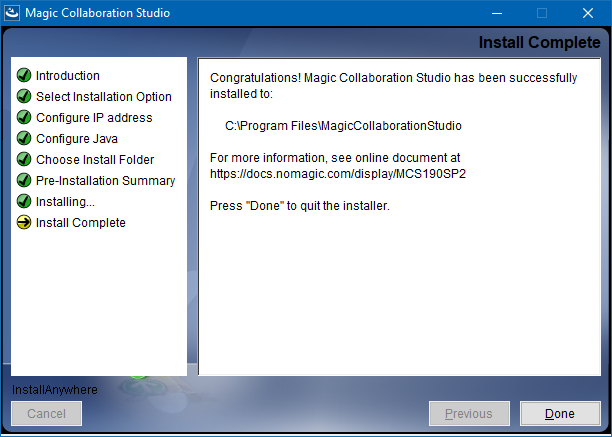
Task: Select the Installing... step label
Action: [65, 202]
